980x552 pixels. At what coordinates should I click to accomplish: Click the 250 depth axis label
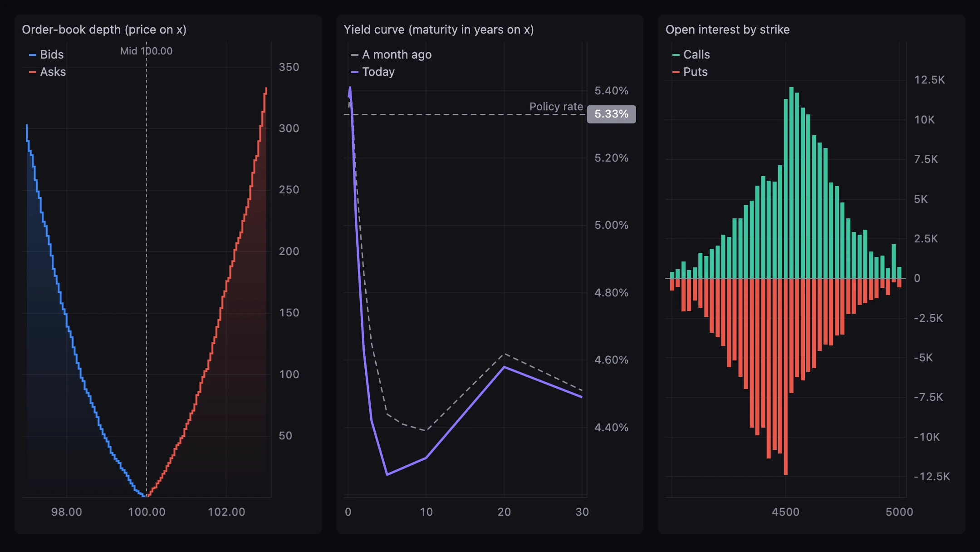point(289,190)
